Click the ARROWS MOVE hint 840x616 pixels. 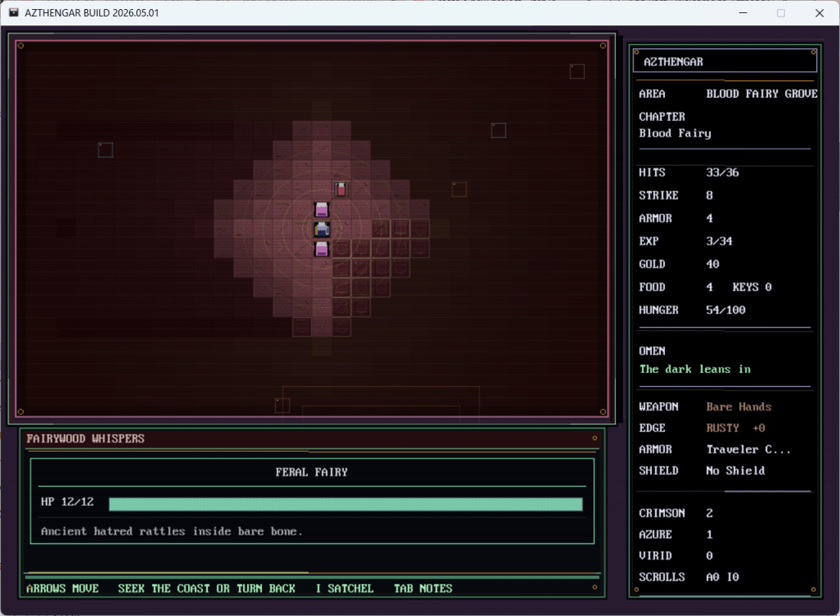(62, 588)
